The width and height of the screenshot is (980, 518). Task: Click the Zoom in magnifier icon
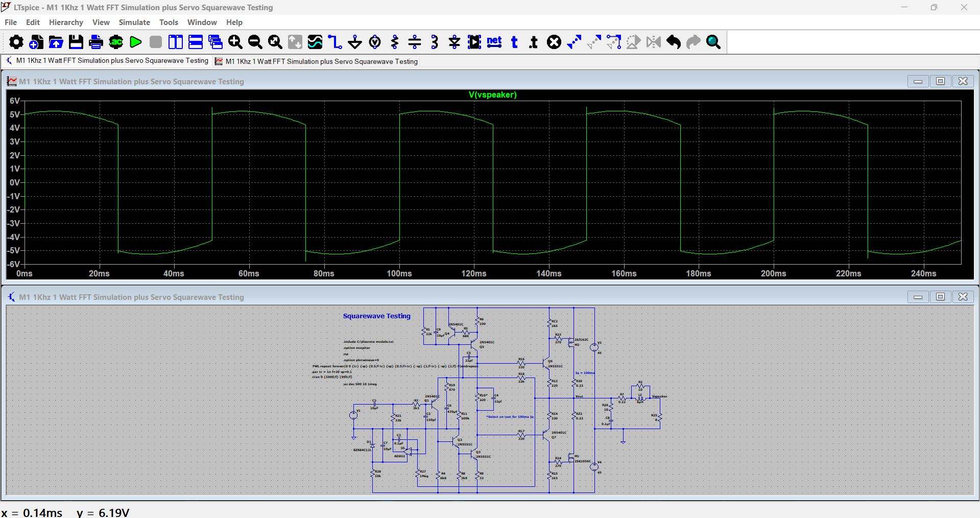(235, 42)
